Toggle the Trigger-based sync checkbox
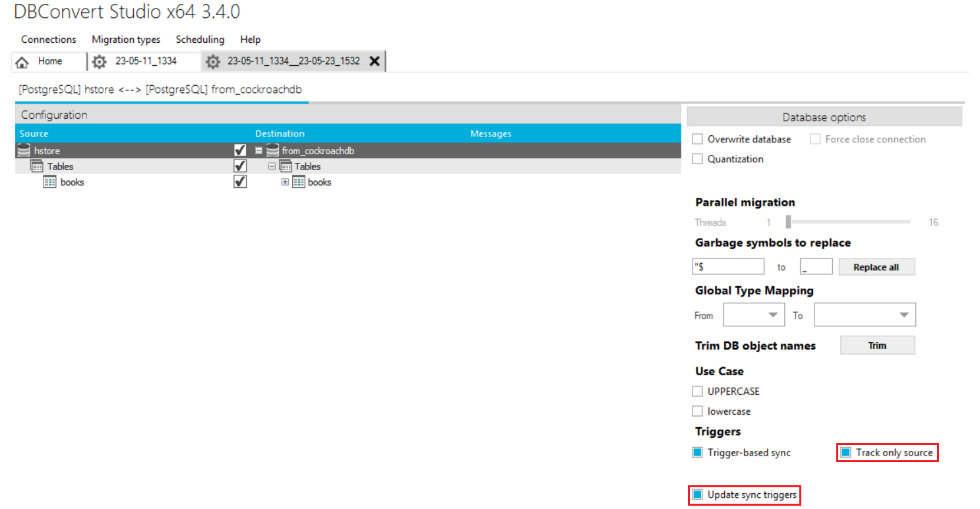This screenshot has height=509, width=980. pos(697,453)
